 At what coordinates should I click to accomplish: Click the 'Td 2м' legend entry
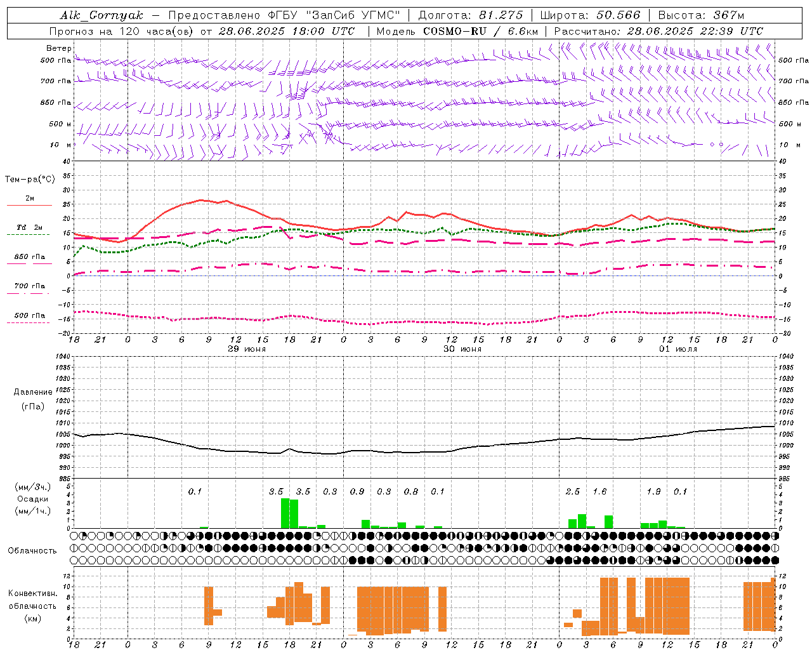click(30, 227)
